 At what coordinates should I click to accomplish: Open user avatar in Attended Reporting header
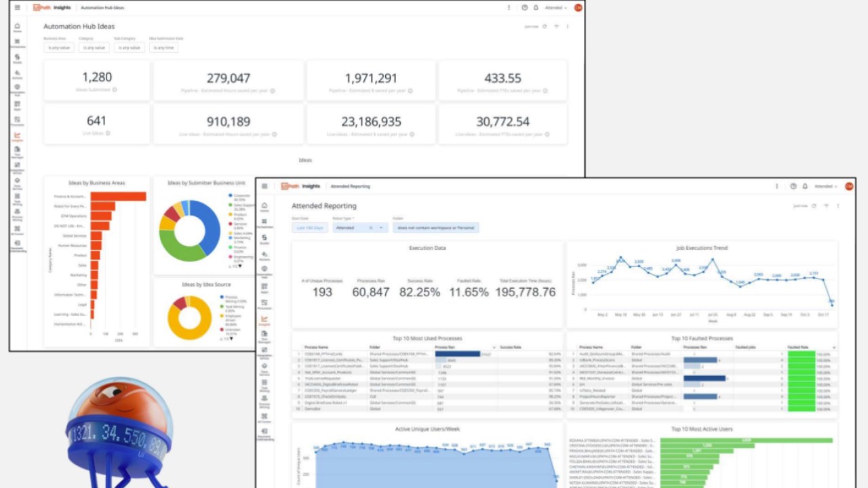pos(848,186)
